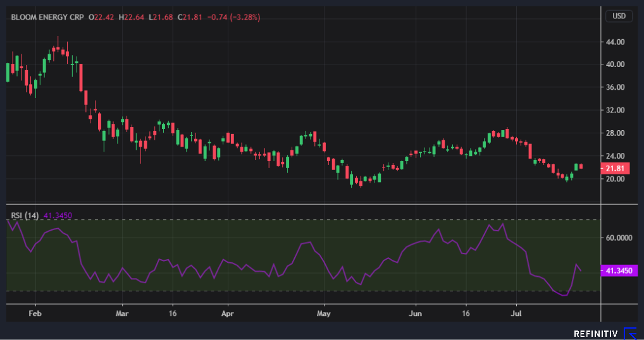Click the change value −0.74 (−3.28%)
The image size is (644, 340).
coord(233,17)
